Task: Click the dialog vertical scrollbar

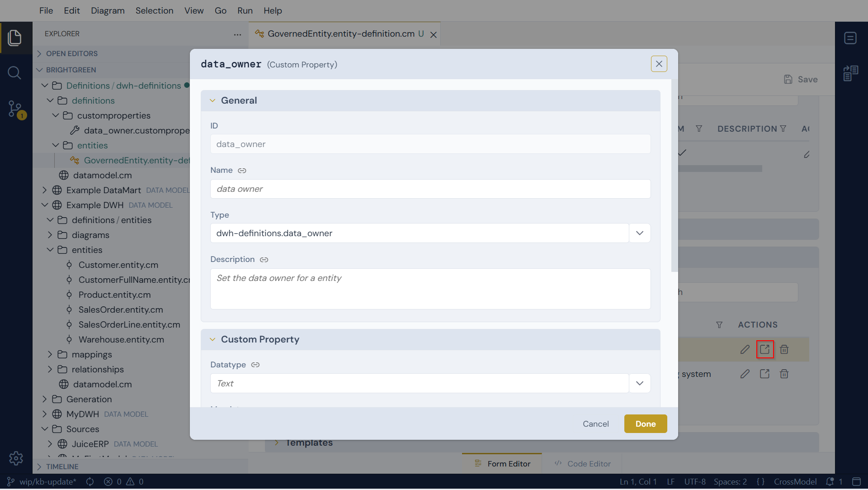Action: point(675,176)
